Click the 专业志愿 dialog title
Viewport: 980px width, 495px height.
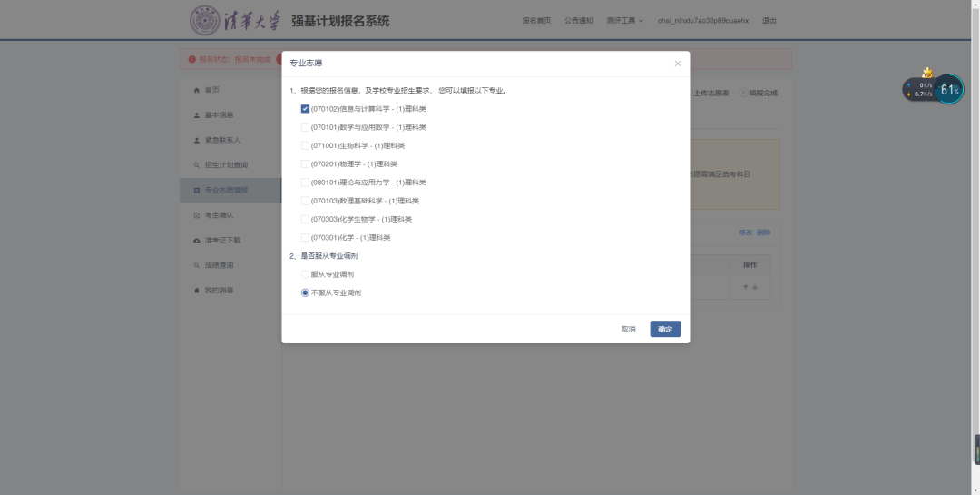[x=307, y=64]
